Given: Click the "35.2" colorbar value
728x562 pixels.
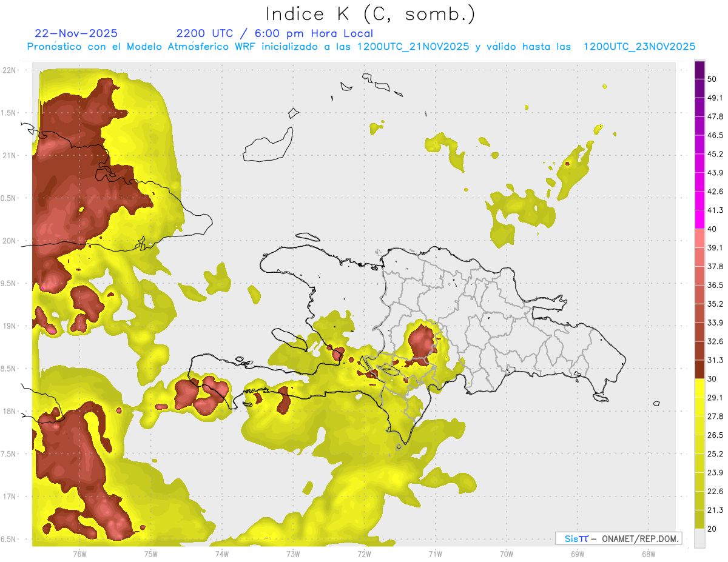Looking at the screenshot, I should (715, 304).
